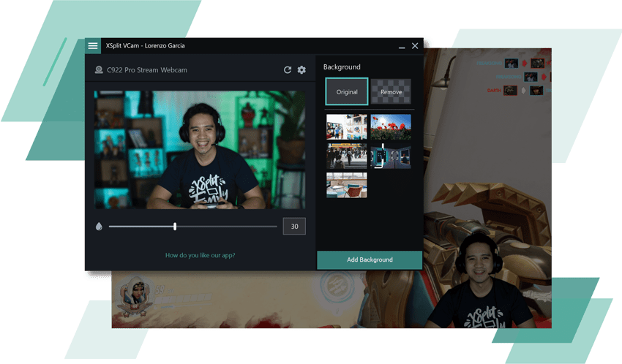Click the Background heading text
Image resolution: width=622 pixels, height=364 pixels.
point(342,67)
